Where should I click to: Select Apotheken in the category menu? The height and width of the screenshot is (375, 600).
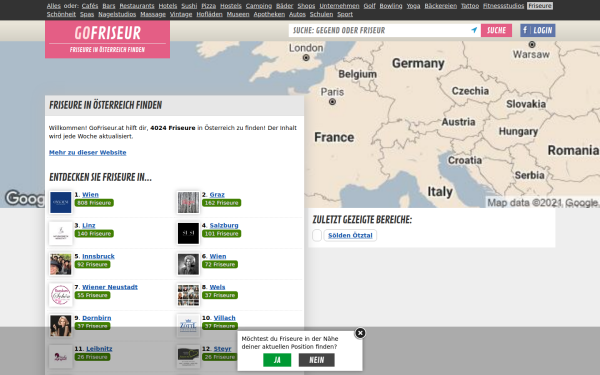click(x=269, y=14)
